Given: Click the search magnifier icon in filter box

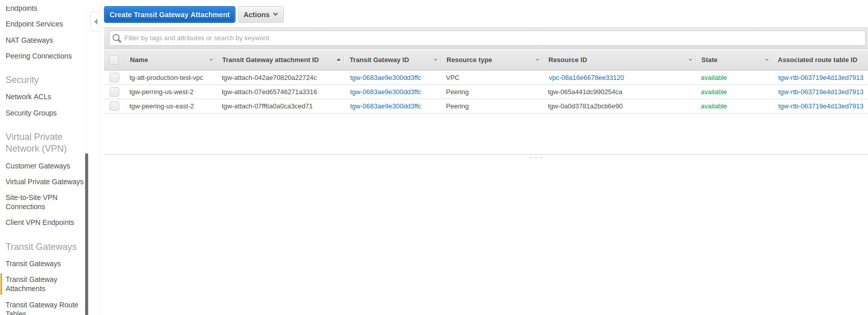Looking at the screenshot, I should coord(117,38).
